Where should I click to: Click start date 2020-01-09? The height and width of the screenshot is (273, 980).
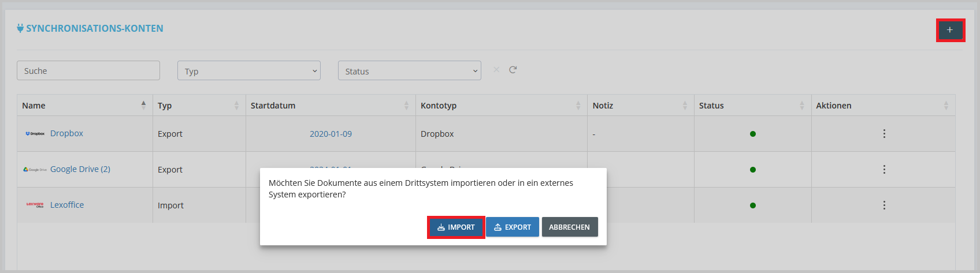click(331, 134)
